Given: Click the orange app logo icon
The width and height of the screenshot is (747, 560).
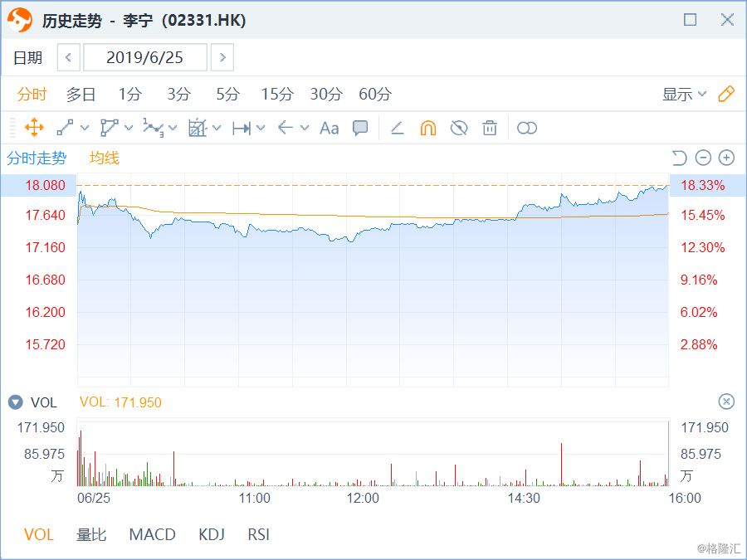Looking at the screenshot, I should [20, 20].
